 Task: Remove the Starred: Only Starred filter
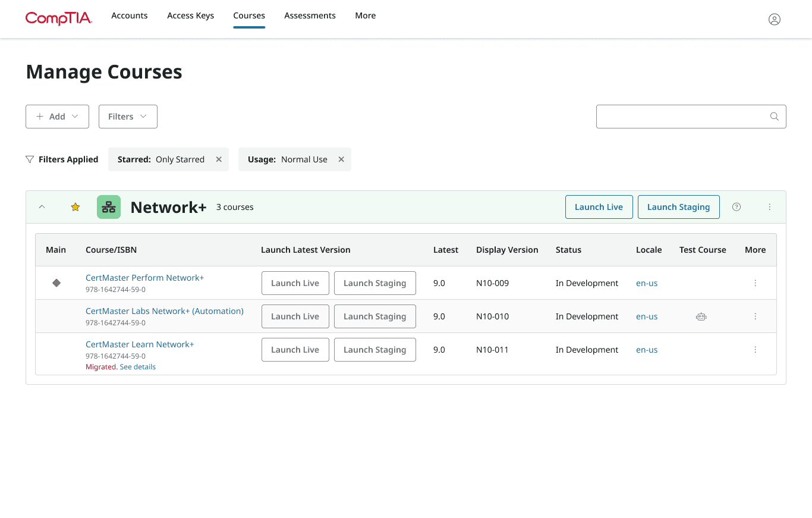(219, 159)
